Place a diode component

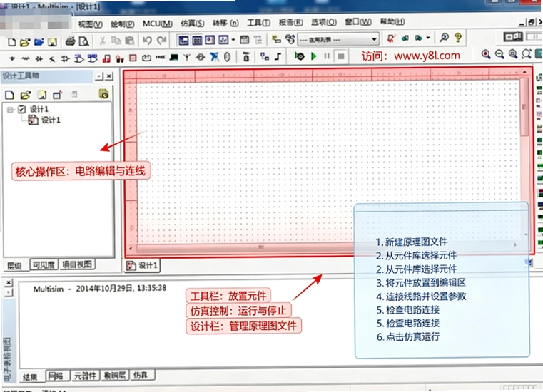point(39,59)
